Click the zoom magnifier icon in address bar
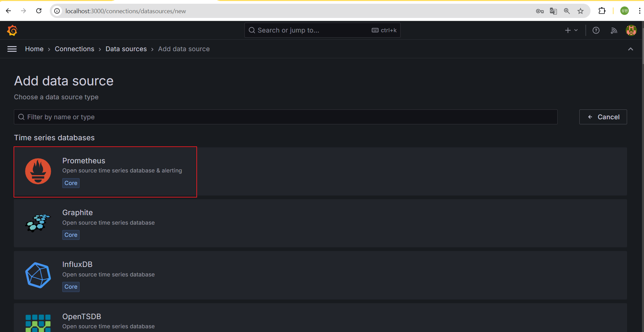Screen dimensions: 644x332 coord(567,11)
